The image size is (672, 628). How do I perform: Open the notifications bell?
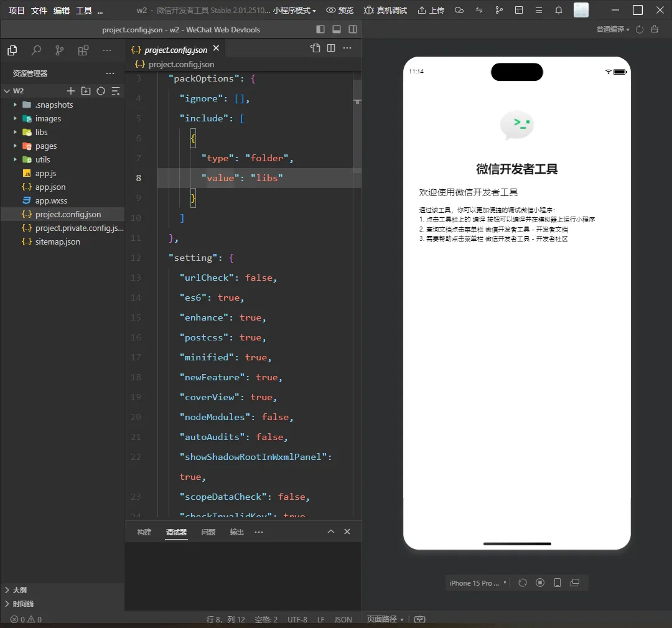pyautogui.click(x=558, y=10)
